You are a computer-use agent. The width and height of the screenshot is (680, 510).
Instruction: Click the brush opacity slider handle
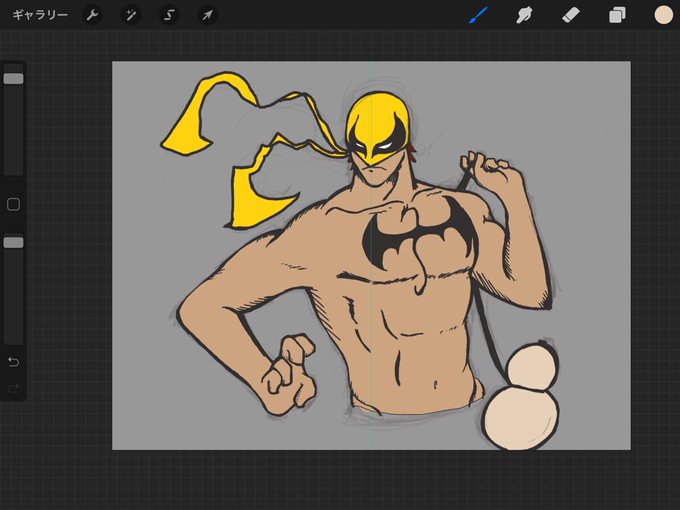pyautogui.click(x=13, y=242)
